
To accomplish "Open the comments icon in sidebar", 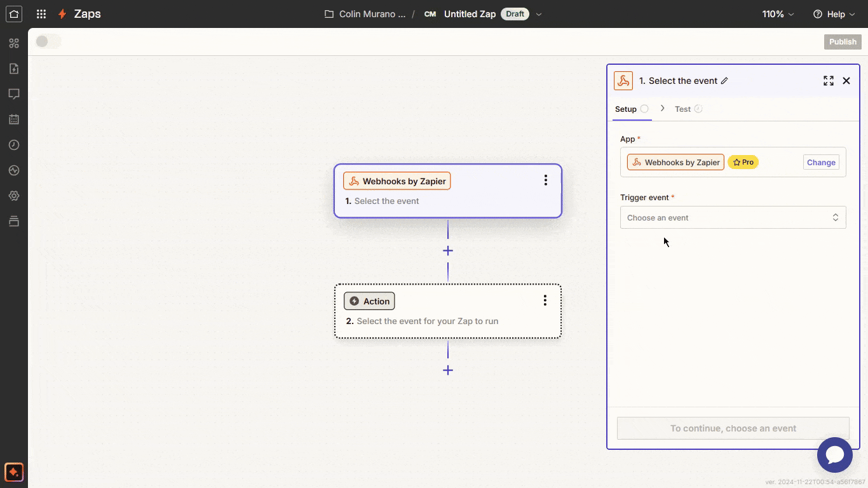I will pyautogui.click(x=14, y=94).
